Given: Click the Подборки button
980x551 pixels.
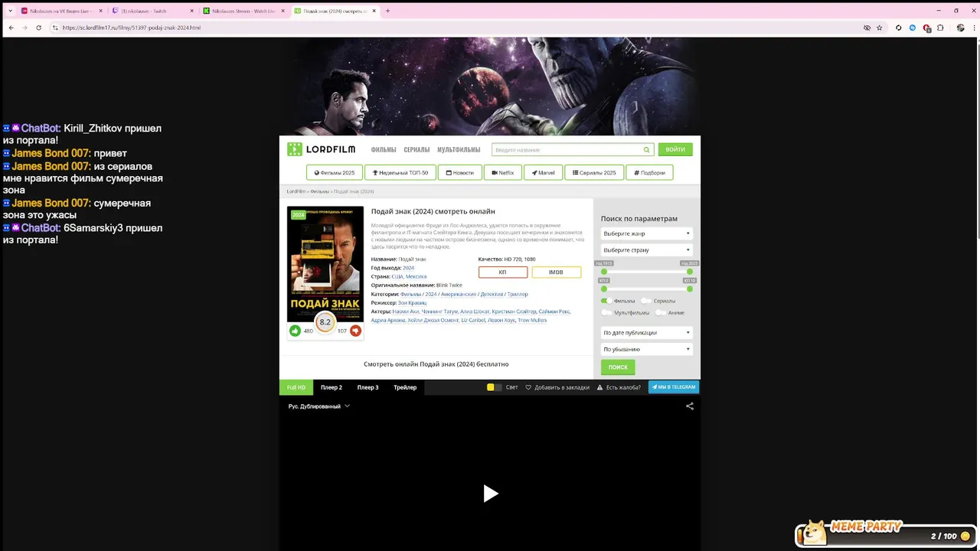Looking at the screenshot, I should pos(649,172).
